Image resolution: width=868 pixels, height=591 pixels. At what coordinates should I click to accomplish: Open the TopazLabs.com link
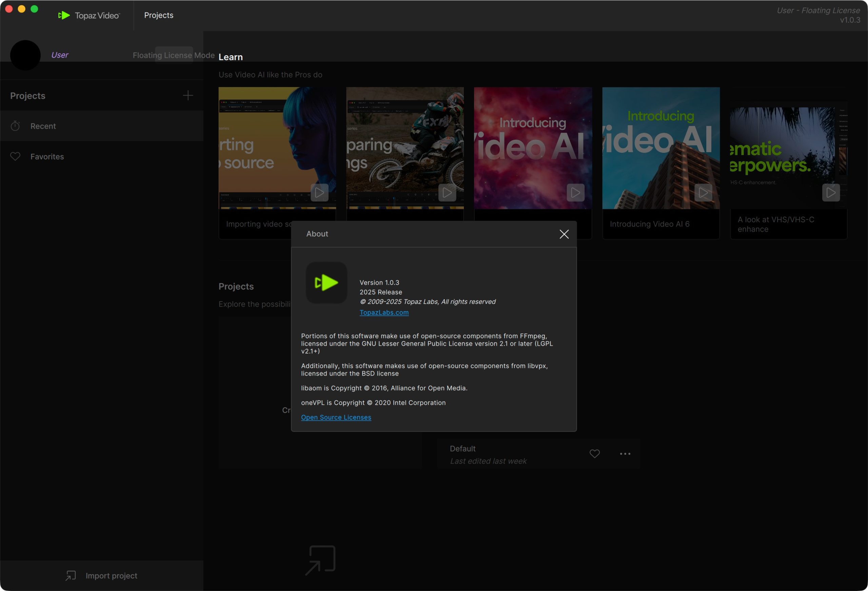point(384,312)
